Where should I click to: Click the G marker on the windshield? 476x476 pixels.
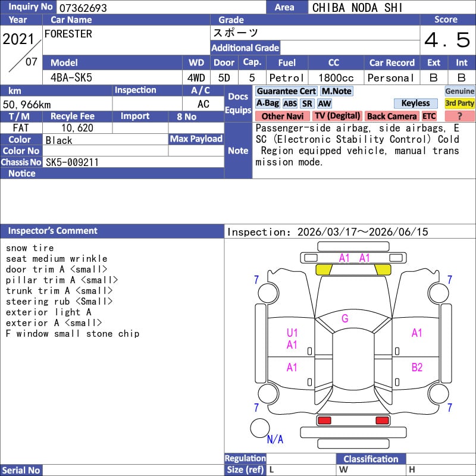345,318
